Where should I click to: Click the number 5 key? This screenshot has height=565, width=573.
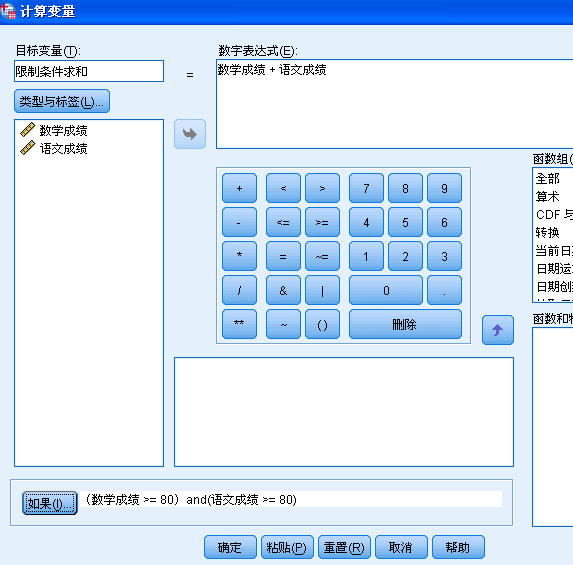tap(405, 222)
